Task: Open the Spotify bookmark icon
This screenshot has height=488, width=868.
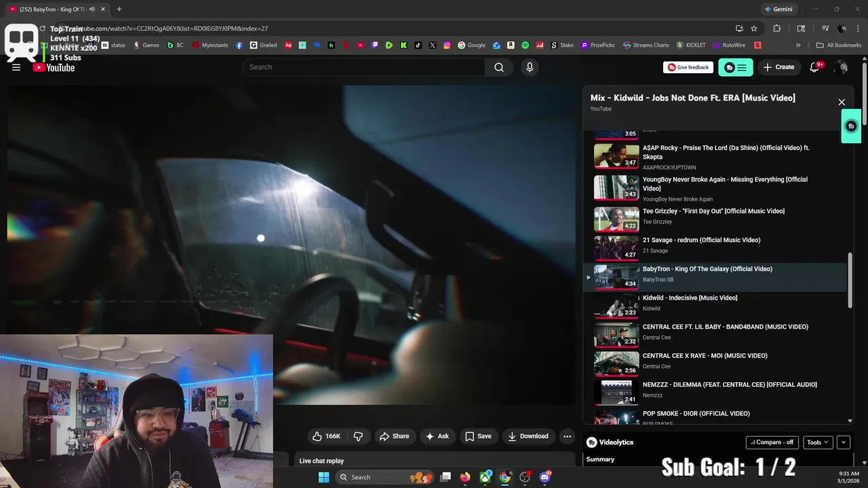Action: pyautogui.click(x=526, y=45)
